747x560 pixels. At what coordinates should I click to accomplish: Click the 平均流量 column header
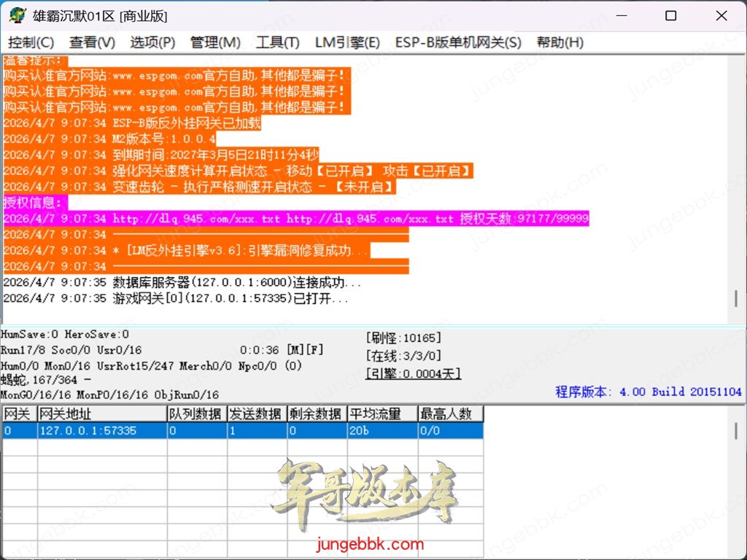click(381, 414)
